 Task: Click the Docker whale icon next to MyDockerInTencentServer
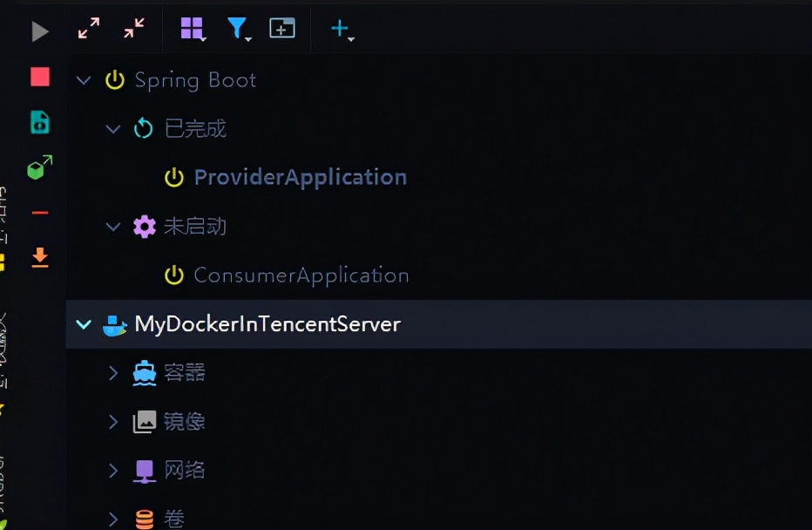pos(113,323)
